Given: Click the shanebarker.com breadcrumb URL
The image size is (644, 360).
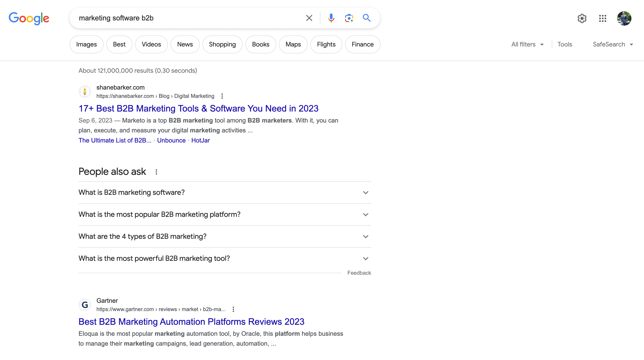Looking at the screenshot, I should (x=155, y=96).
